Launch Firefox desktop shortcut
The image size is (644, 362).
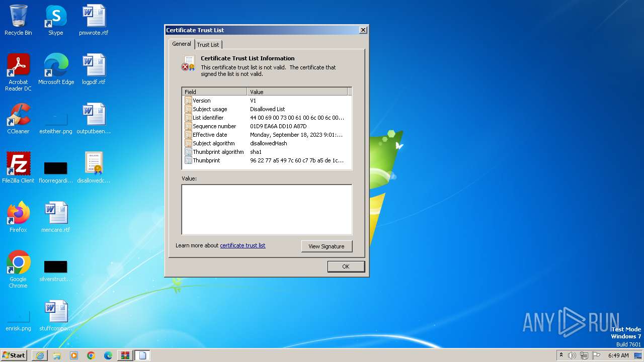(18, 217)
